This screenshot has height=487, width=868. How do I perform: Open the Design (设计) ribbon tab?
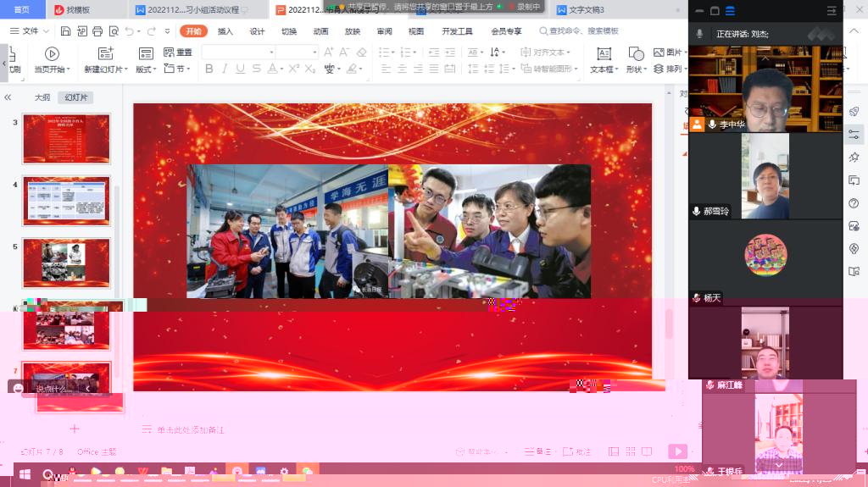coord(257,31)
